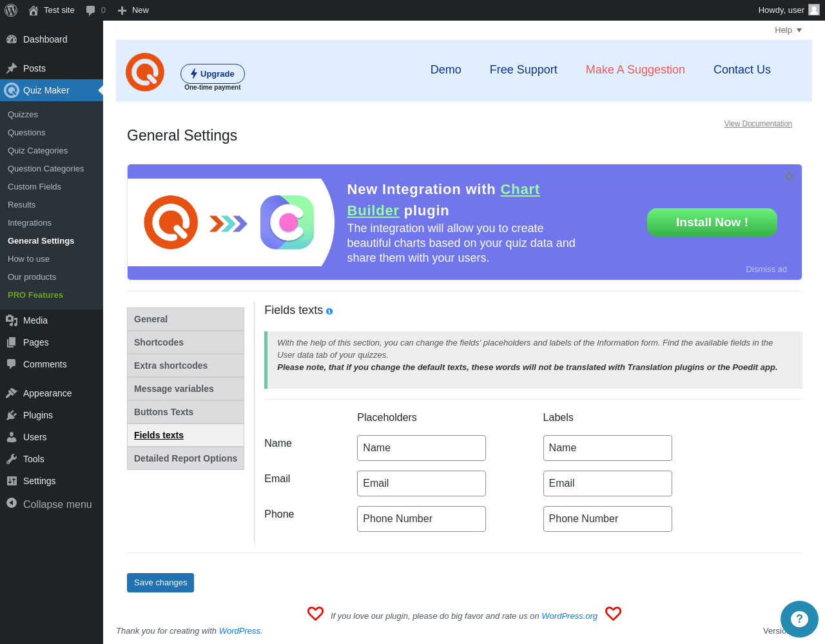Image resolution: width=825 pixels, height=644 pixels.
Task: Focus the Phone Number placeholder input
Action: tap(422, 519)
